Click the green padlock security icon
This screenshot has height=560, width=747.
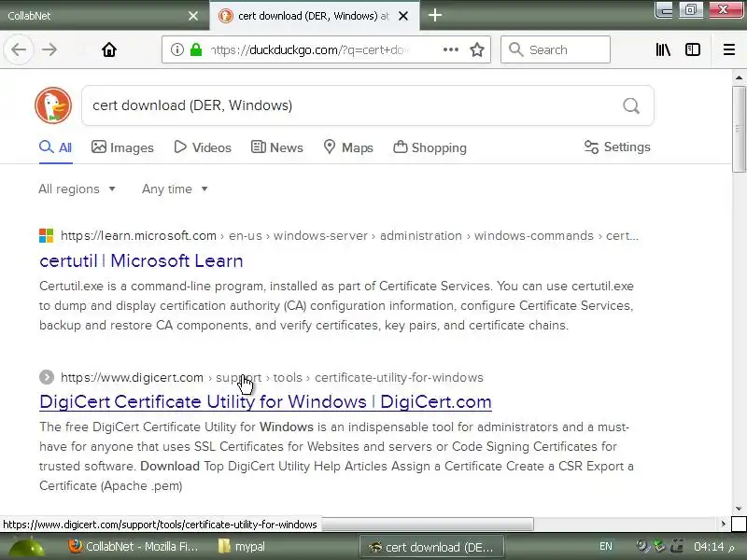point(196,49)
